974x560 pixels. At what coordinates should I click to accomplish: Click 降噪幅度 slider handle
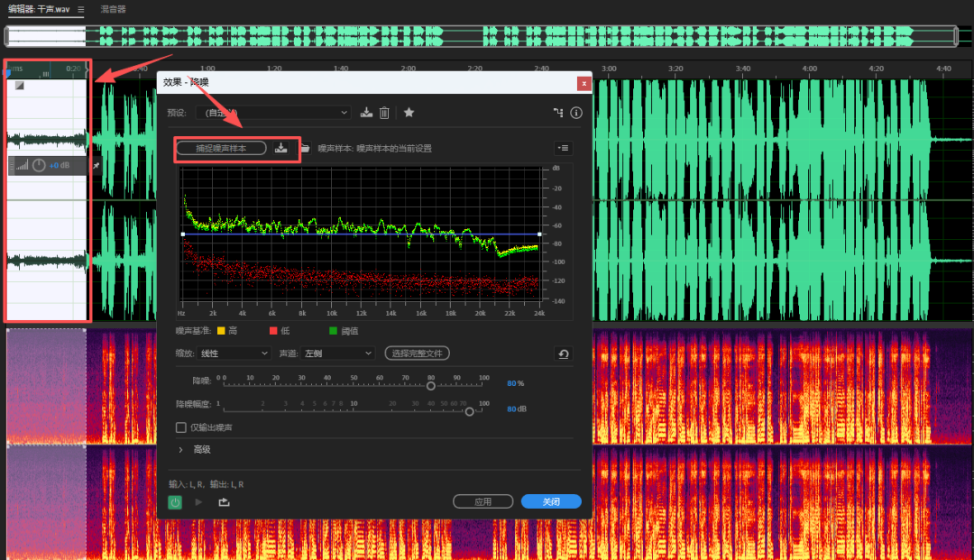tap(470, 411)
